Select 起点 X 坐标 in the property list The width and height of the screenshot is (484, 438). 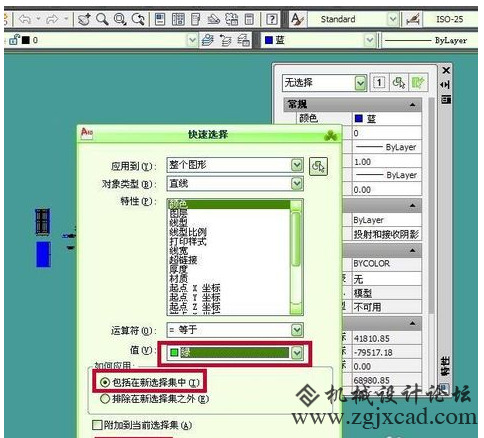click(x=195, y=288)
